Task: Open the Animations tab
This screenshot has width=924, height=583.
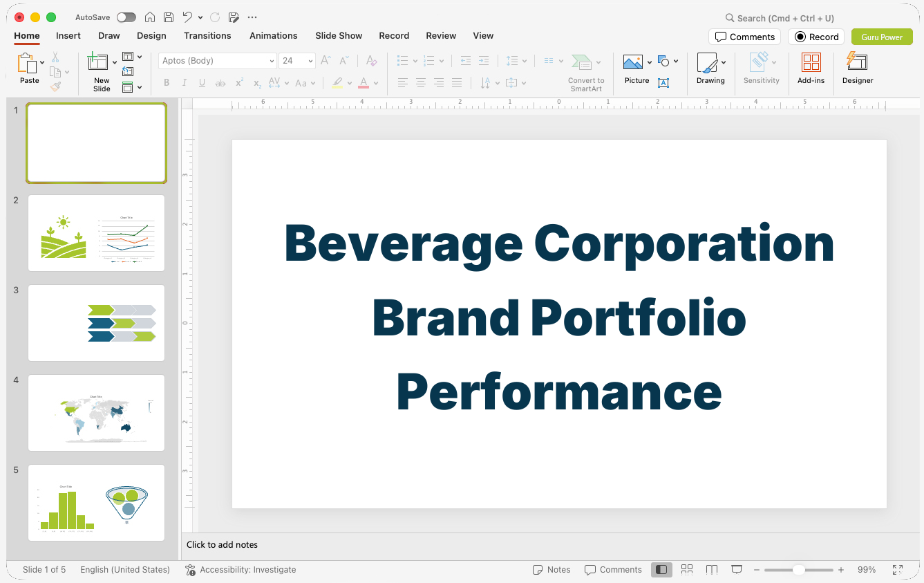Action: pos(274,36)
